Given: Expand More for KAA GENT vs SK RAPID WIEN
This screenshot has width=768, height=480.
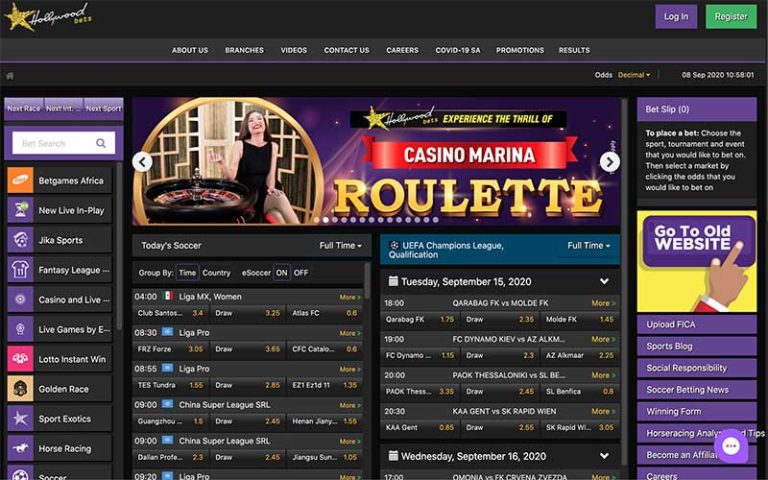Looking at the screenshot, I should coord(603,411).
